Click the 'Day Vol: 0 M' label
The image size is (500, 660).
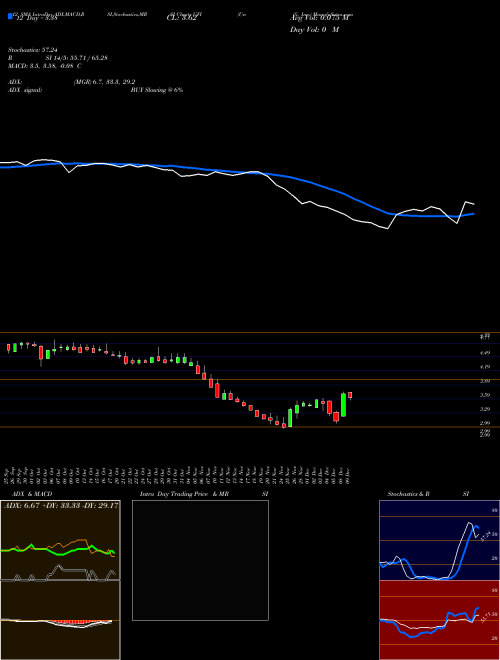click(314, 30)
